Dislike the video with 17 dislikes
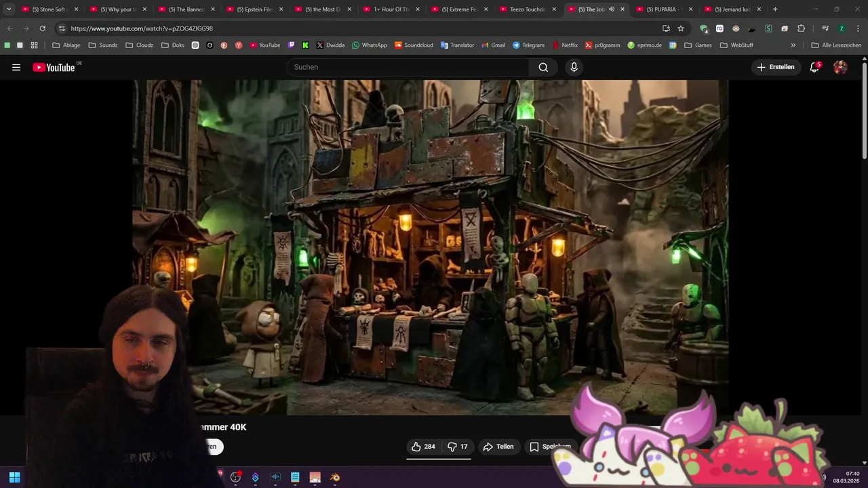The width and height of the screenshot is (868, 488). [x=457, y=447]
